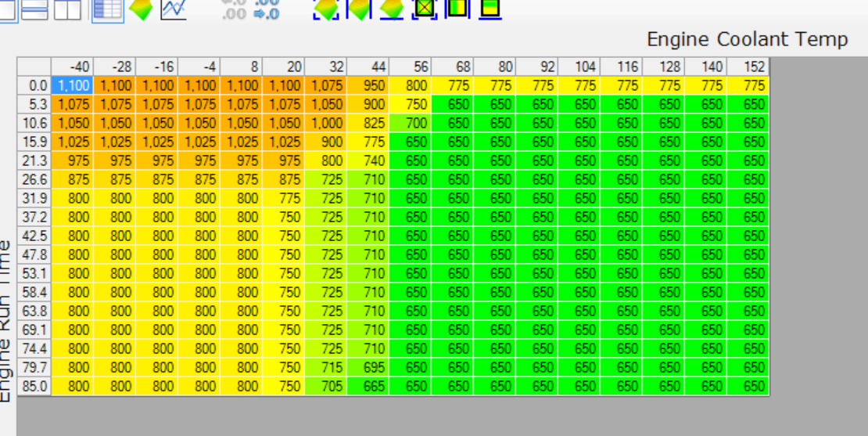
Task: Select the 85.0 engine run time row header
Action: point(34,386)
